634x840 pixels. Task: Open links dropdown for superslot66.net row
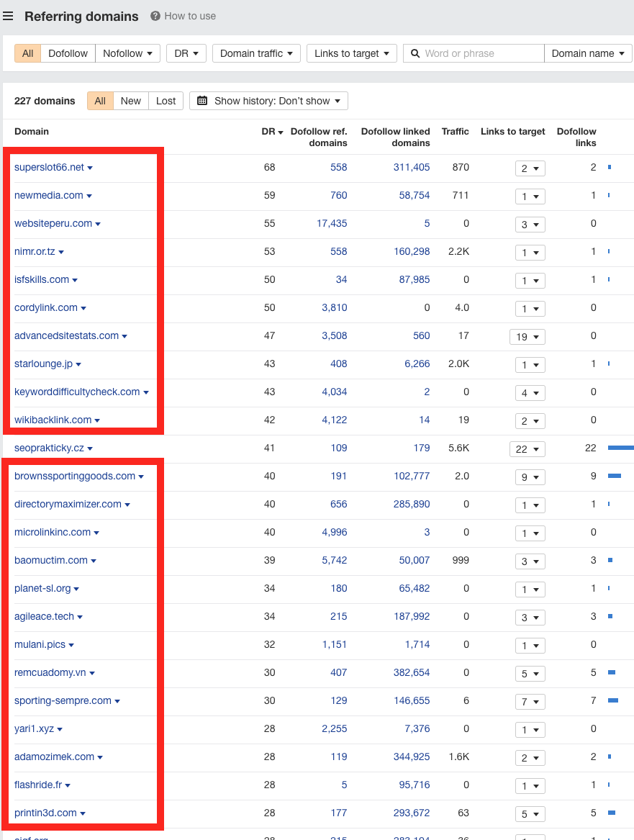click(530, 168)
